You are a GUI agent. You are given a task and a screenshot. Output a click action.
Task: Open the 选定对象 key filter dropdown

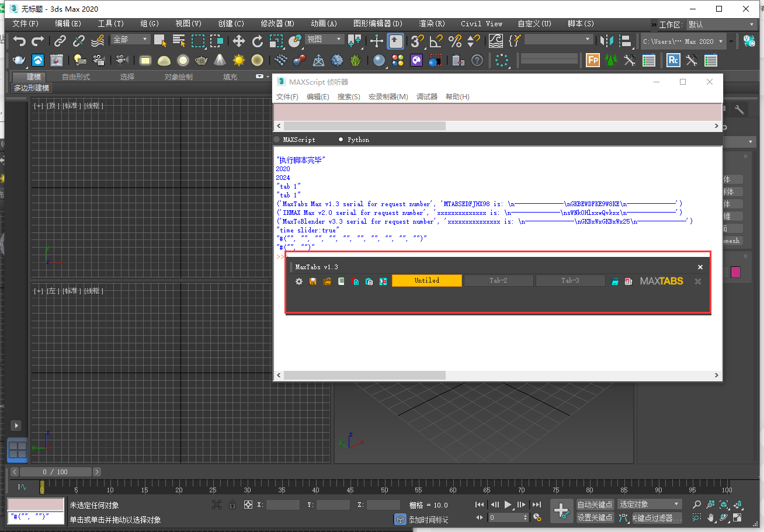coord(650,504)
